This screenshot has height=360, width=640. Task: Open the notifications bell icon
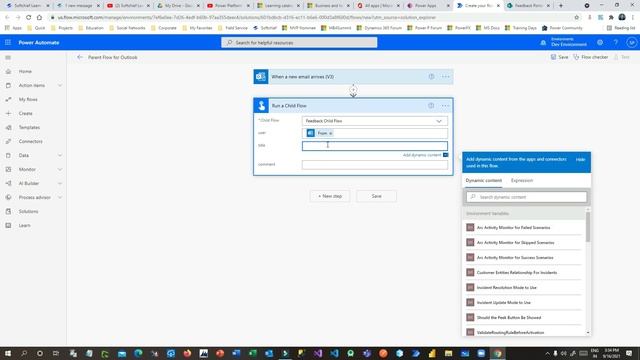click(543, 42)
